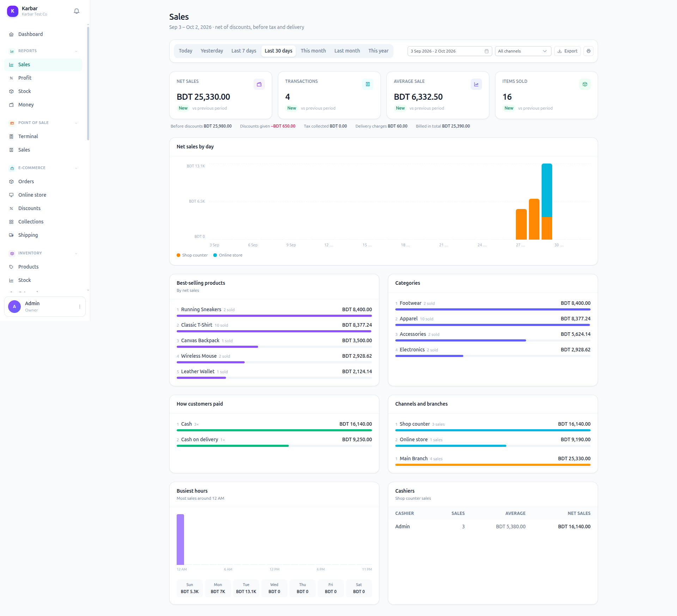Click the Average Sale chart icon
Screen dimensions: 677x616
[x=476, y=84]
